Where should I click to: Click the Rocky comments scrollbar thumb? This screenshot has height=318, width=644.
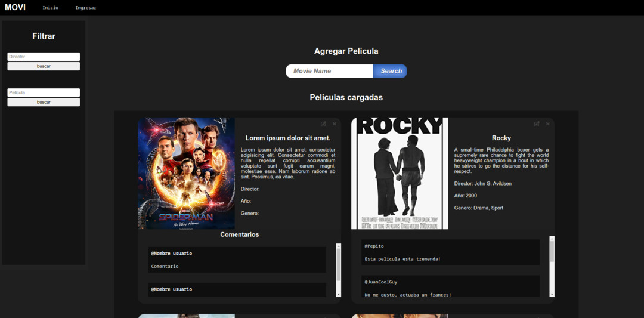point(552,251)
